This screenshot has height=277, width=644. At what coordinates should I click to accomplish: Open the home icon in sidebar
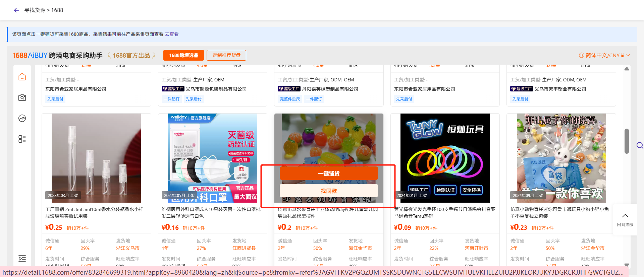tap(22, 77)
